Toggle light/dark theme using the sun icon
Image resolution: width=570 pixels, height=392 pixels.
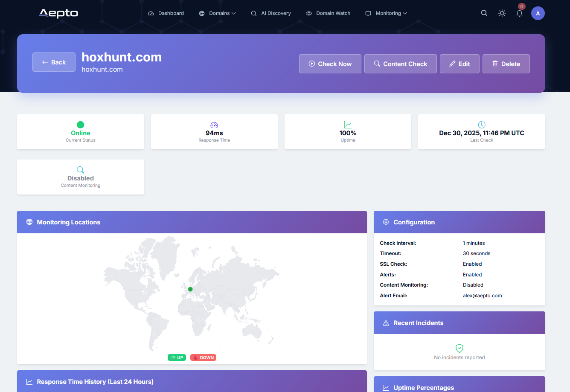502,13
